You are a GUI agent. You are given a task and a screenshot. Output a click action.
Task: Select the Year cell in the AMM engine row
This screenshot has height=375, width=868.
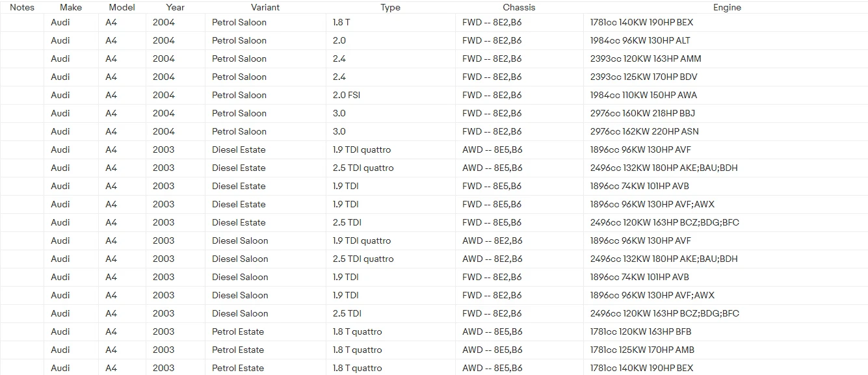tap(164, 58)
